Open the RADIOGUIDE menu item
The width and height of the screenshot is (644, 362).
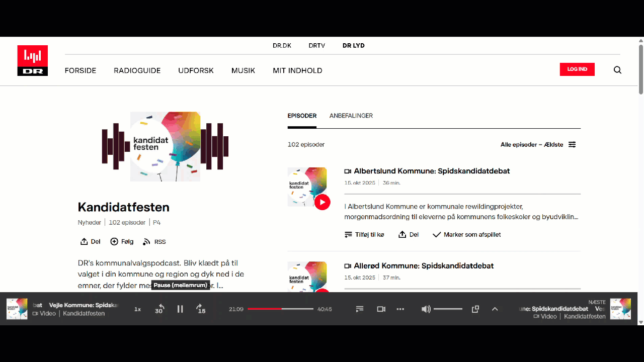(x=137, y=70)
